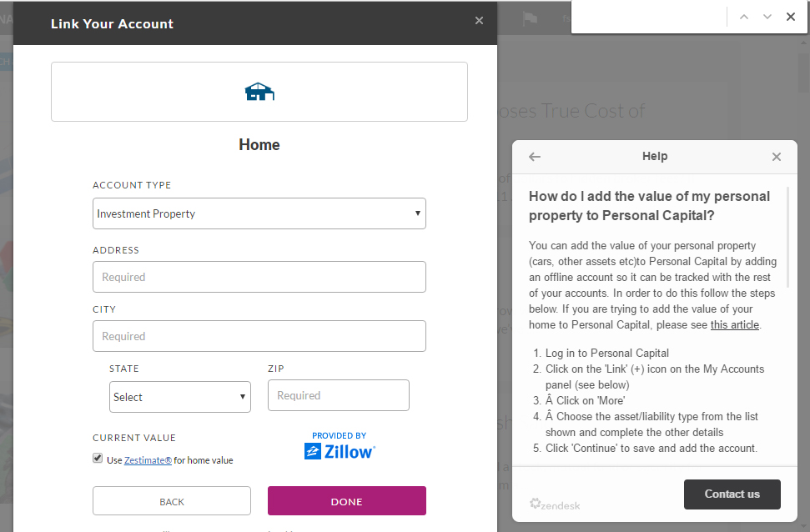Viewport: 810px width, 532px height.
Task: Open the Account Type dropdown
Action: (x=259, y=213)
